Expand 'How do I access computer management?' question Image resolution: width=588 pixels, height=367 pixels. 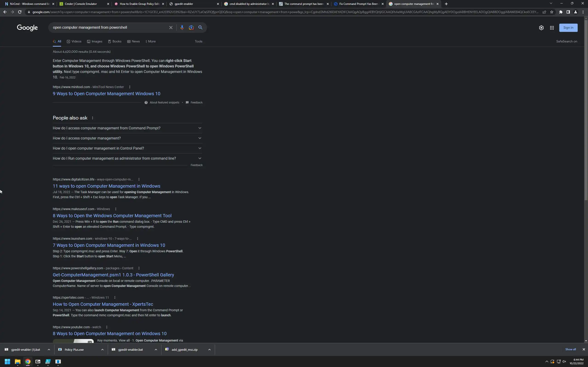tap(127, 138)
